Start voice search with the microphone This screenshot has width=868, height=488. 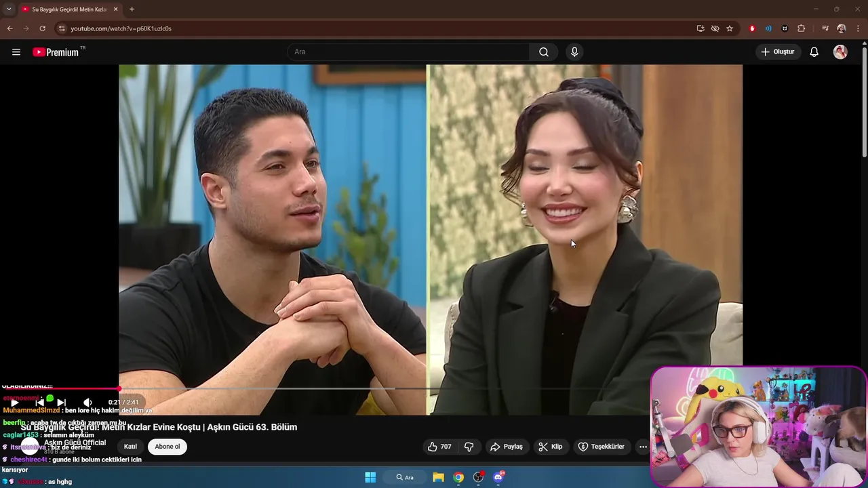coord(574,52)
